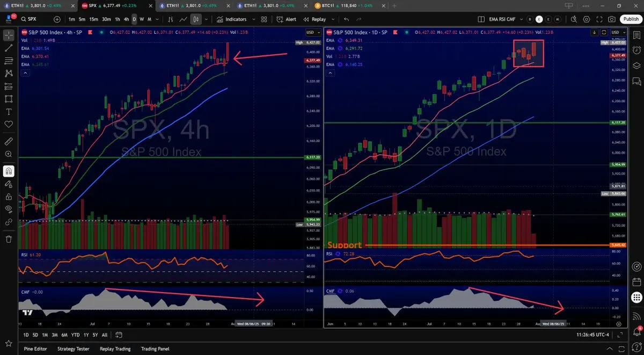The width and height of the screenshot is (644, 355).
Task: Toggle the 1D chart downward arrow button
Action: point(594,32)
